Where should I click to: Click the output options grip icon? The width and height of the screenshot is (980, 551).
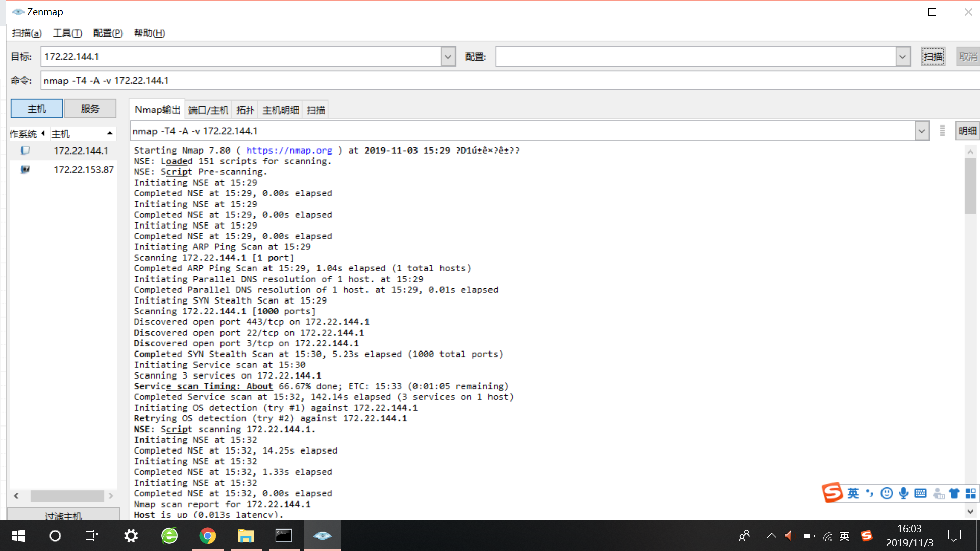(x=942, y=131)
